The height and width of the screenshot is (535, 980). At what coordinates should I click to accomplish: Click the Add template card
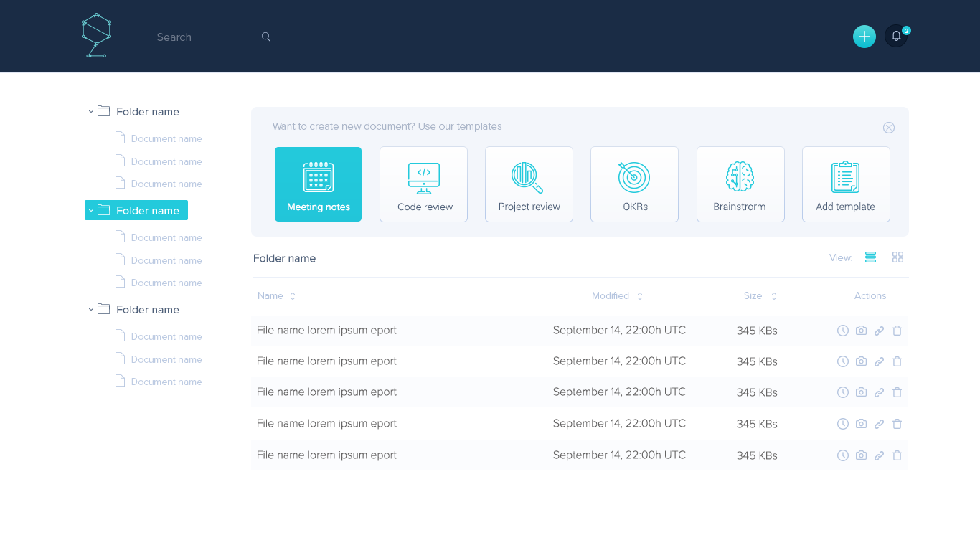[846, 184]
